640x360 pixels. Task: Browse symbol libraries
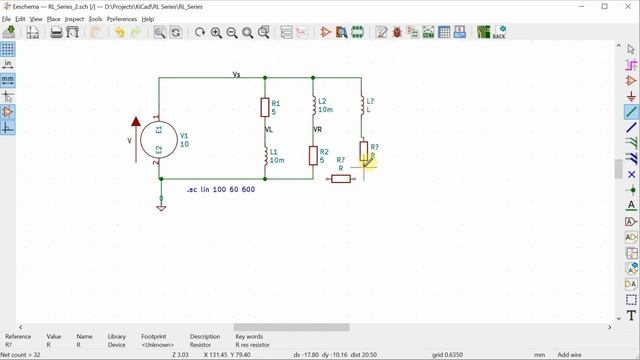coord(341,32)
